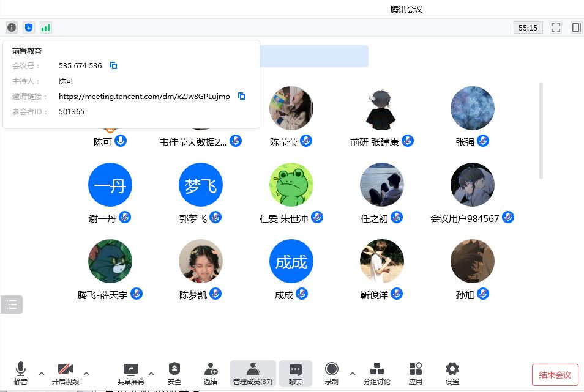Start recording the meeting (录制)
Screen dimensions: 584x392
click(332, 372)
